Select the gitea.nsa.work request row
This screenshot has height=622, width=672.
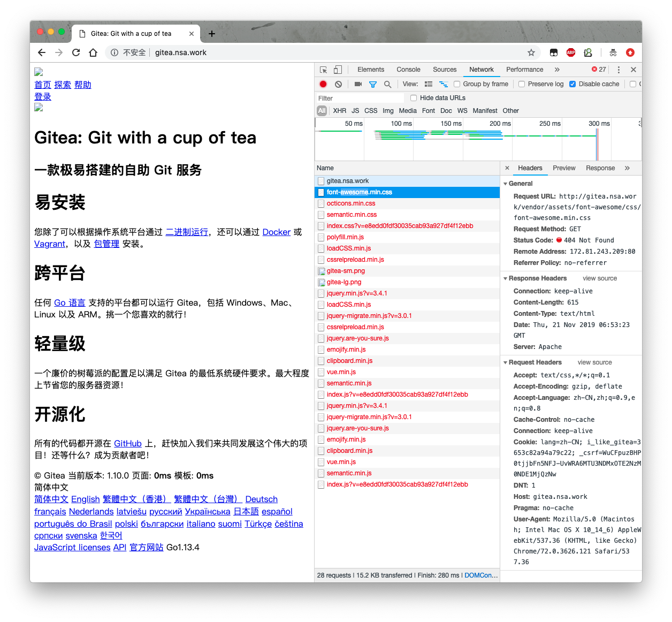[x=407, y=181]
